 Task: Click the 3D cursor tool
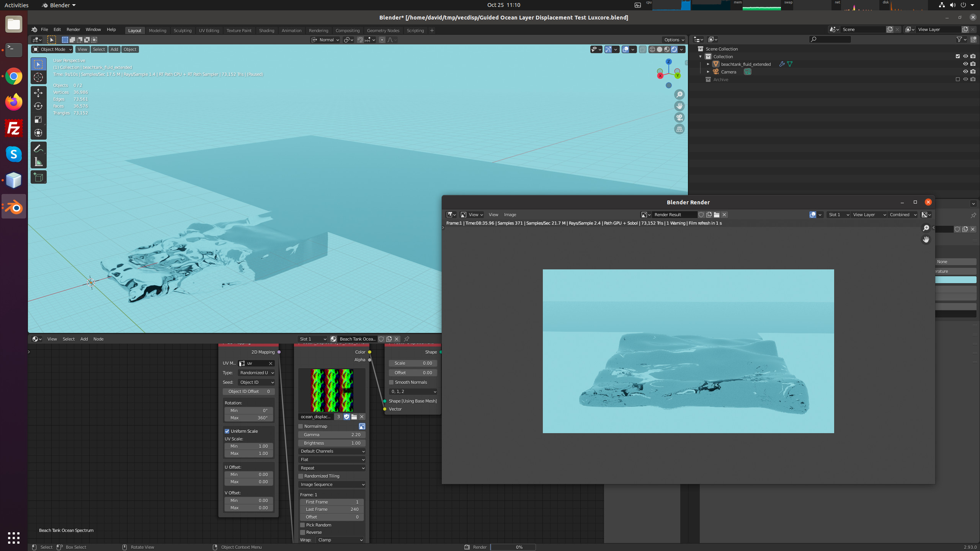(x=38, y=77)
